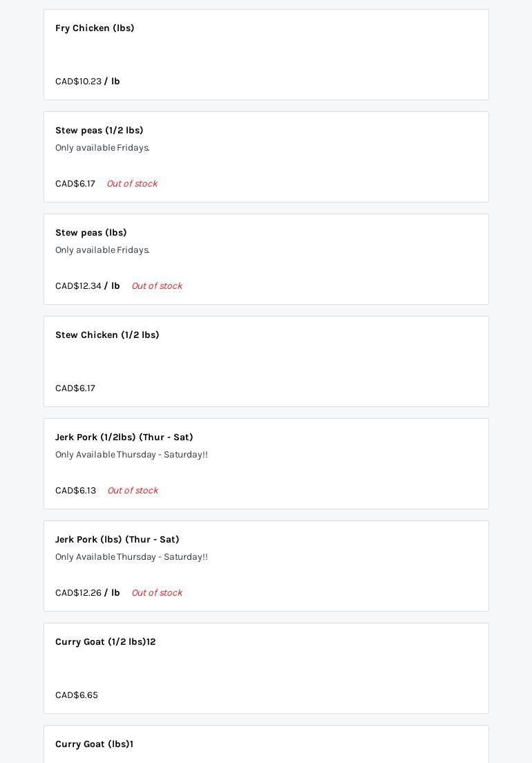Click the Stew peas (1/2 lbs) Out of stock label
The height and width of the screenshot is (763, 532).
pos(132,184)
